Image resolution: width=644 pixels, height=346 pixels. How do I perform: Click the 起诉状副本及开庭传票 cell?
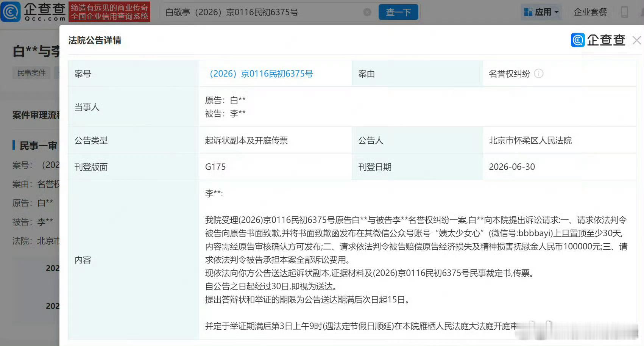tap(276, 140)
